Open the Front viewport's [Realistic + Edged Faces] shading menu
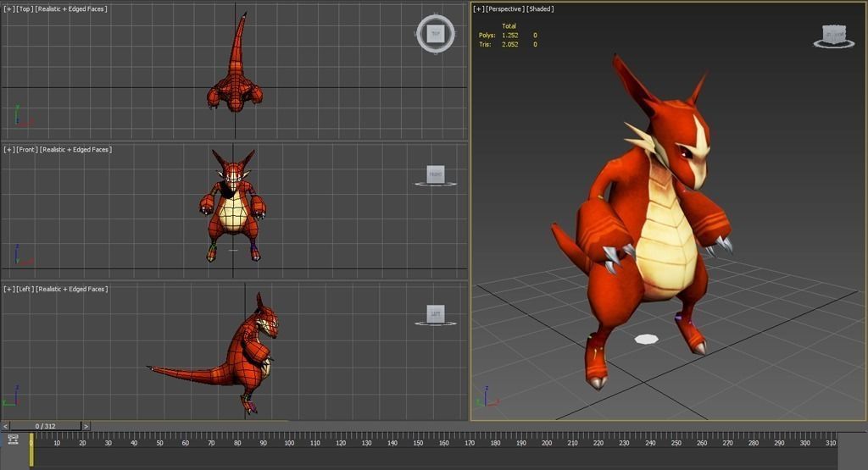Viewport: 868px width, 470px height. click(x=75, y=149)
